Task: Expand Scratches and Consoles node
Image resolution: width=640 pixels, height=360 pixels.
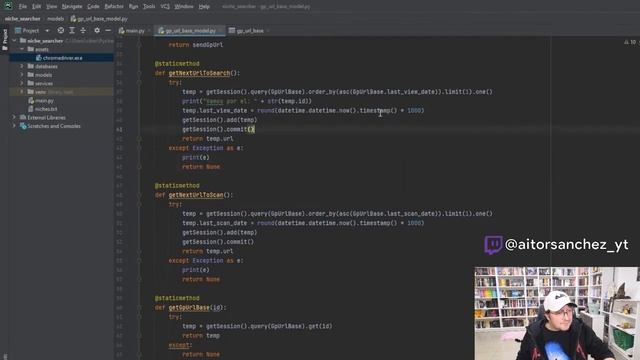Action: tap(14, 126)
